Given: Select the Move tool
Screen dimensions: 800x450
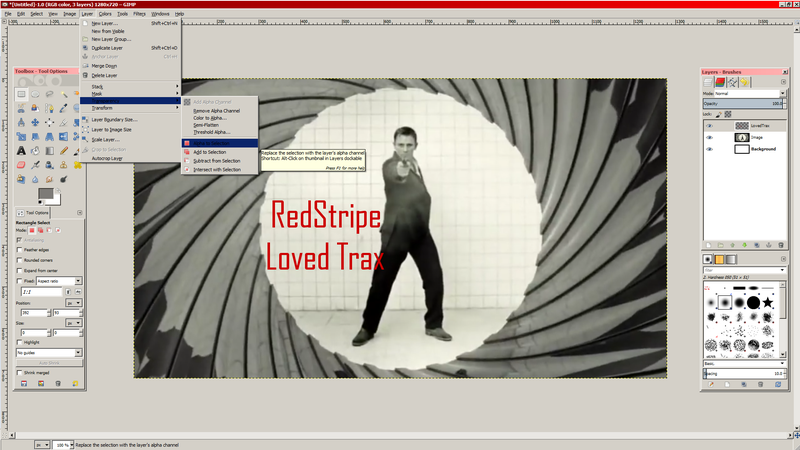Looking at the screenshot, I should click(35, 122).
